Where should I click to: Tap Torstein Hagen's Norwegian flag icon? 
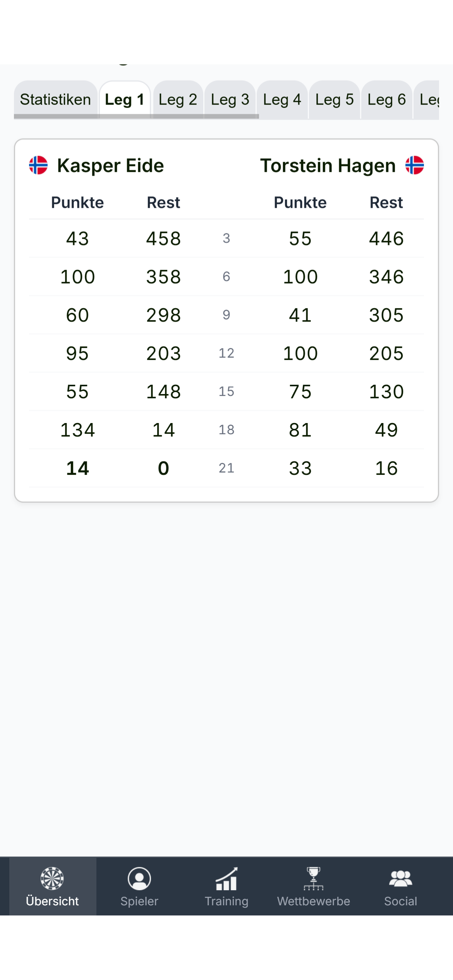pyautogui.click(x=415, y=165)
